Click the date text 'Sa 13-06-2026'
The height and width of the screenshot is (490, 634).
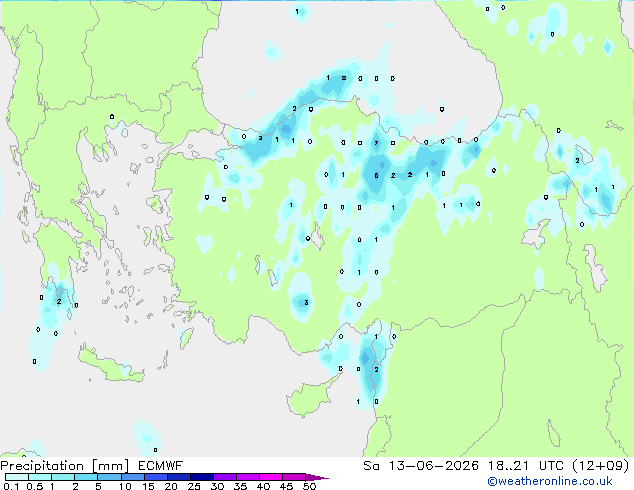[421, 466]
